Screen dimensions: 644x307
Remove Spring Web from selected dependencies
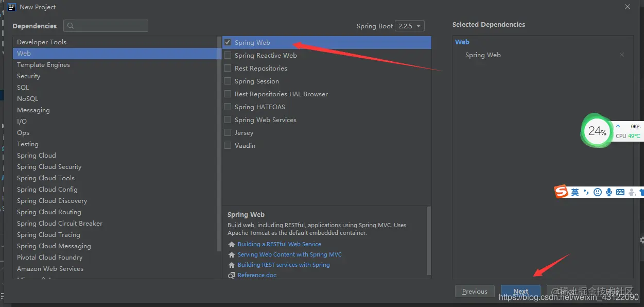pos(622,55)
